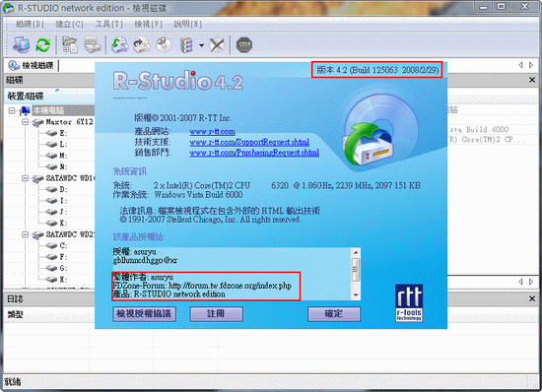Open the 建立[C] menu

70,24
